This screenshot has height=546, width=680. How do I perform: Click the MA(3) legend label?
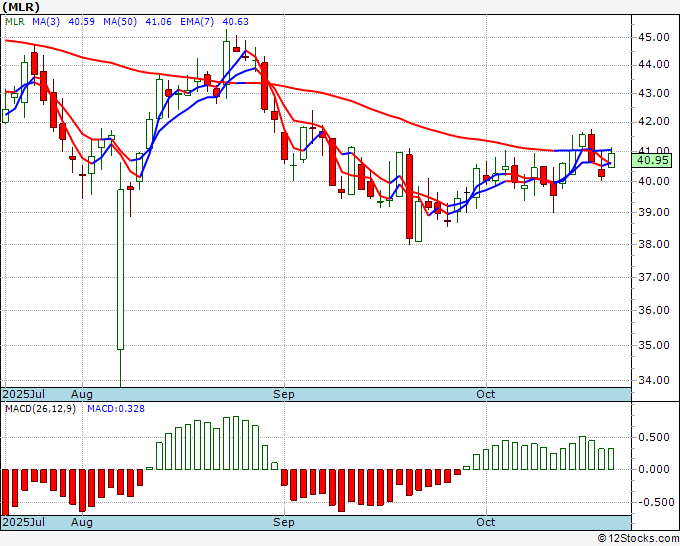(46, 22)
